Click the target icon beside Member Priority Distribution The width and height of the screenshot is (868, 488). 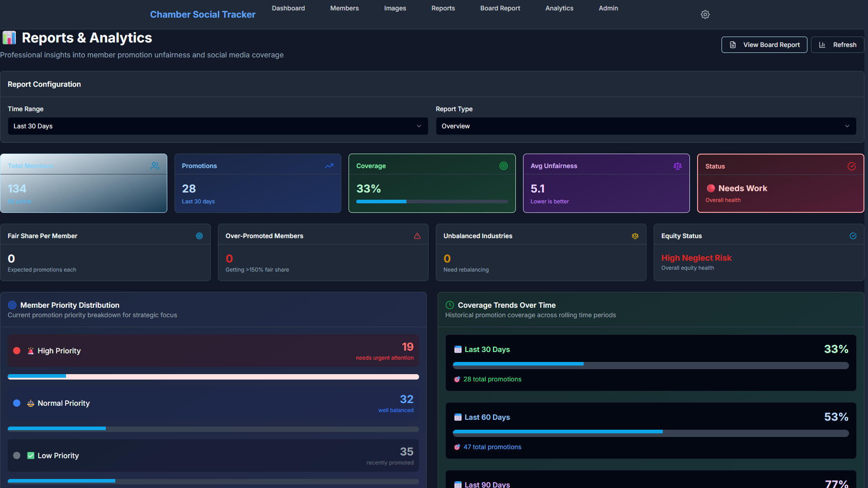pyautogui.click(x=12, y=305)
